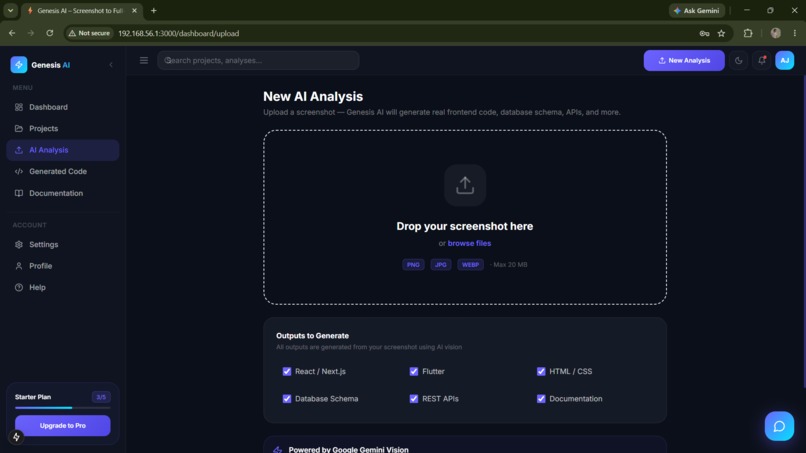806x453 pixels.
Task: Click the New Analysis button
Action: (x=684, y=60)
